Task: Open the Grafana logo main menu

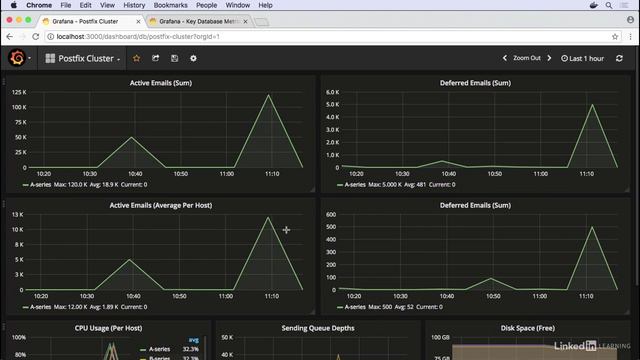Action: (17, 58)
